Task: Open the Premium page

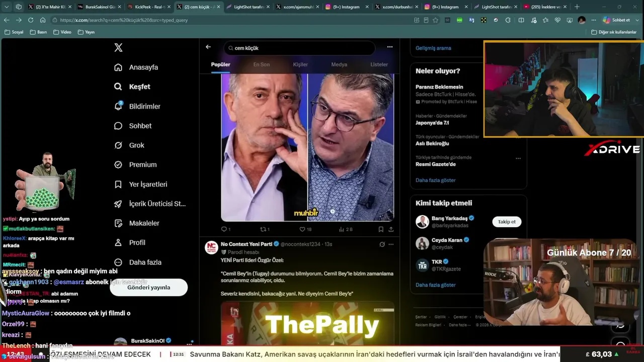Action: click(x=135, y=164)
